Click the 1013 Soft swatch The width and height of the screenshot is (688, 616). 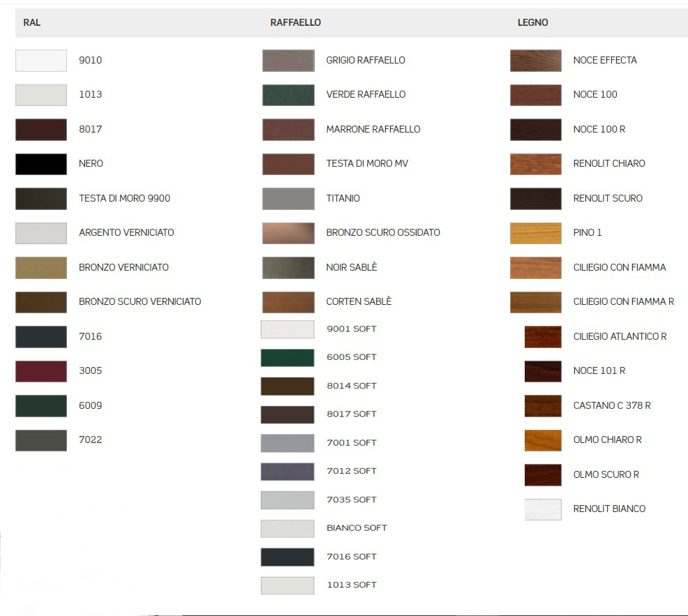287,585
